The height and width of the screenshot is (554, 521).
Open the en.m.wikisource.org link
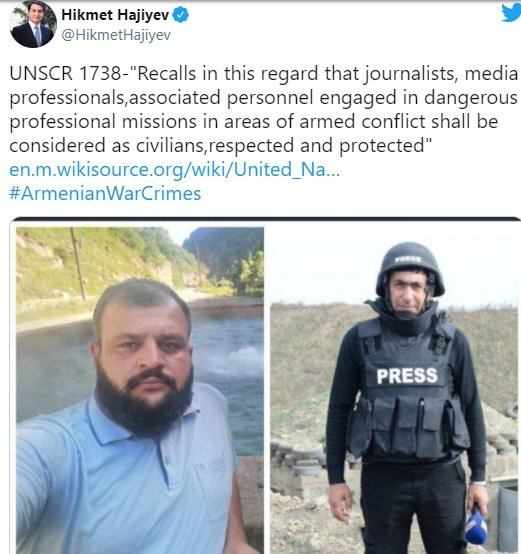click(174, 169)
